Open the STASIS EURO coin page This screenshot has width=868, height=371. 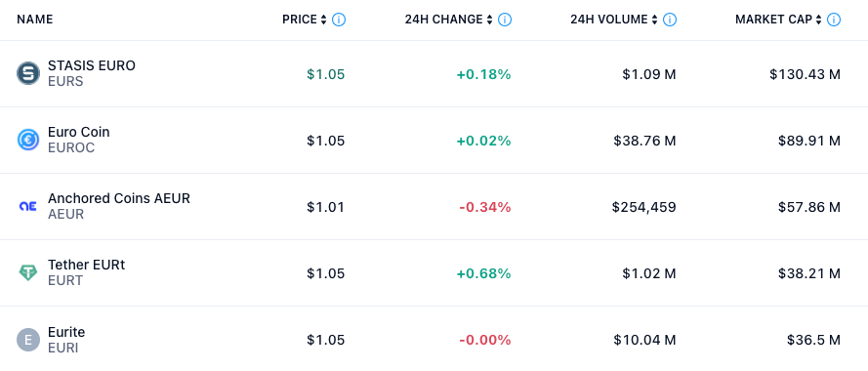coord(92,65)
